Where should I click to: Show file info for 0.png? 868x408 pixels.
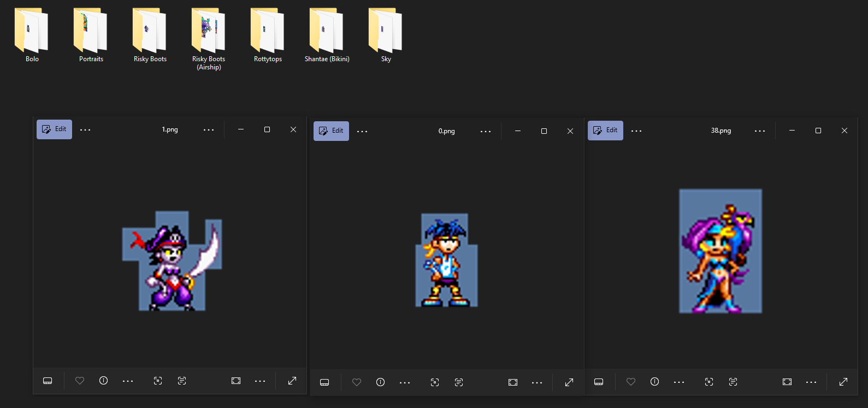pyautogui.click(x=381, y=382)
